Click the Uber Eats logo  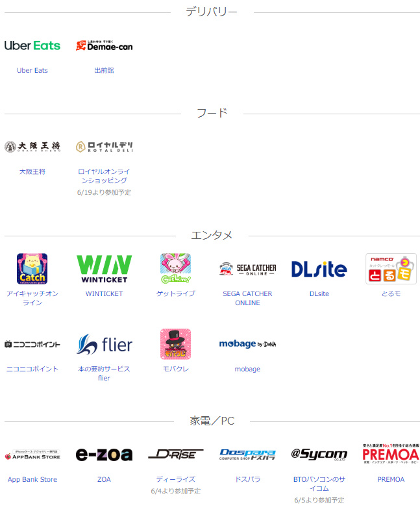[x=32, y=45]
